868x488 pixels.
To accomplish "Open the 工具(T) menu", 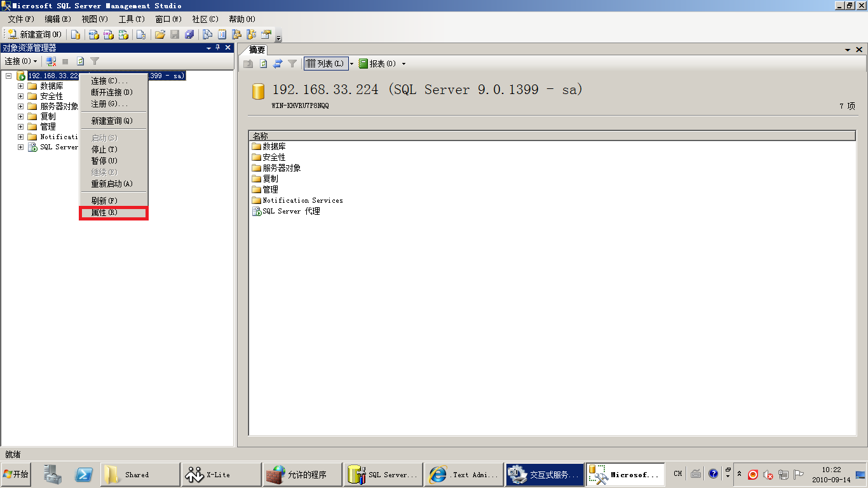I will pyautogui.click(x=132, y=19).
